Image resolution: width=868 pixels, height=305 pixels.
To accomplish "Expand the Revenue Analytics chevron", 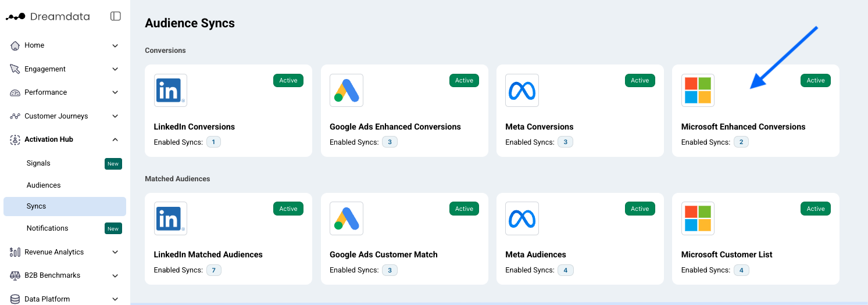I will (115, 252).
